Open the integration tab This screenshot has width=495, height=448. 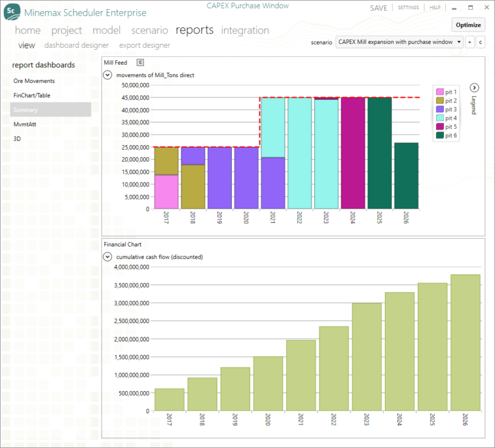click(x=245, y=30)
